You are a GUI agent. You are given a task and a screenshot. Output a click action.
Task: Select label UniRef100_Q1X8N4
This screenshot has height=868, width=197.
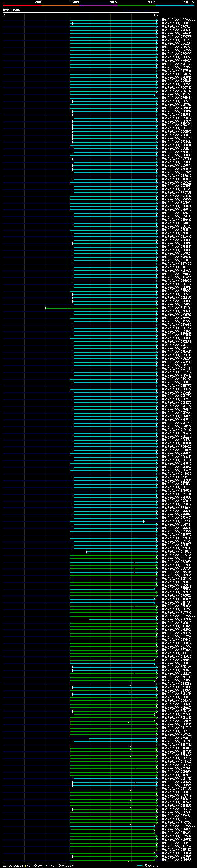pyautogui.click(x=176, y=369)
